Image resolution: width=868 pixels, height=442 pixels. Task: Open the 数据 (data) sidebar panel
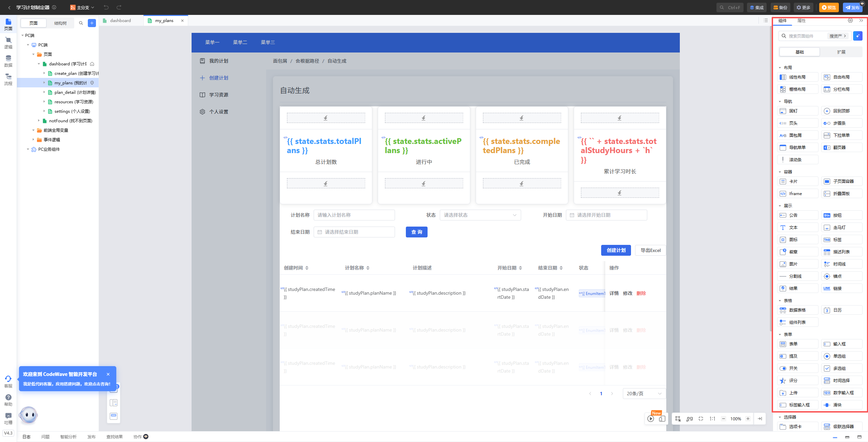click(x=8, y=61)
